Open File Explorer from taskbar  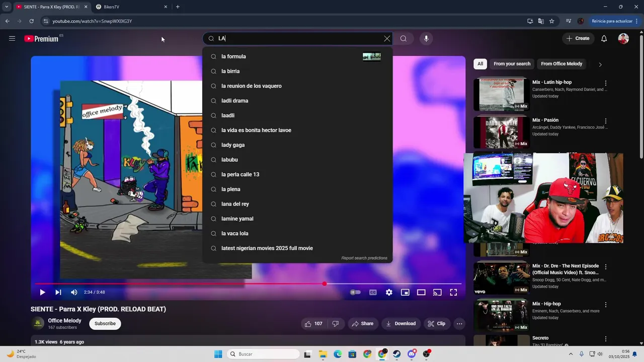point(323,354)
